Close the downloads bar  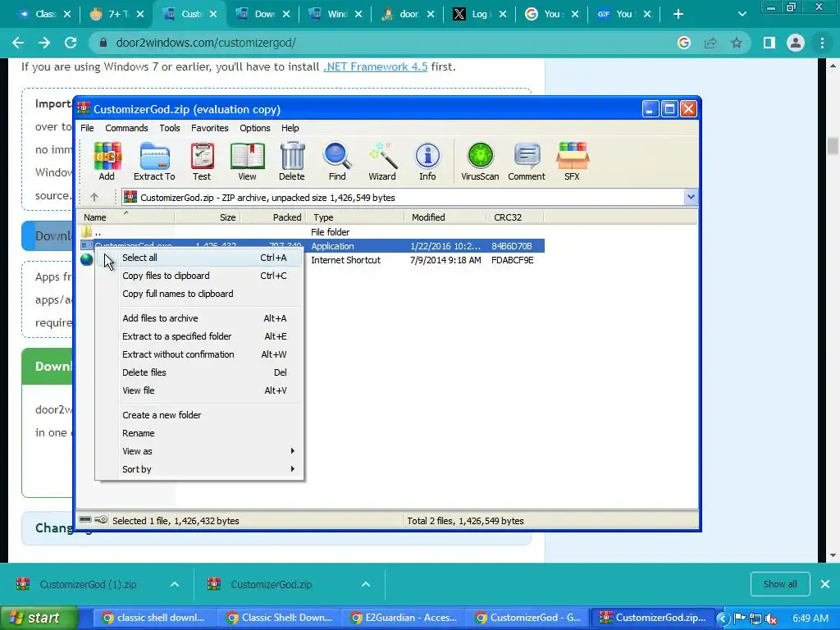click(x=825, y=584)
